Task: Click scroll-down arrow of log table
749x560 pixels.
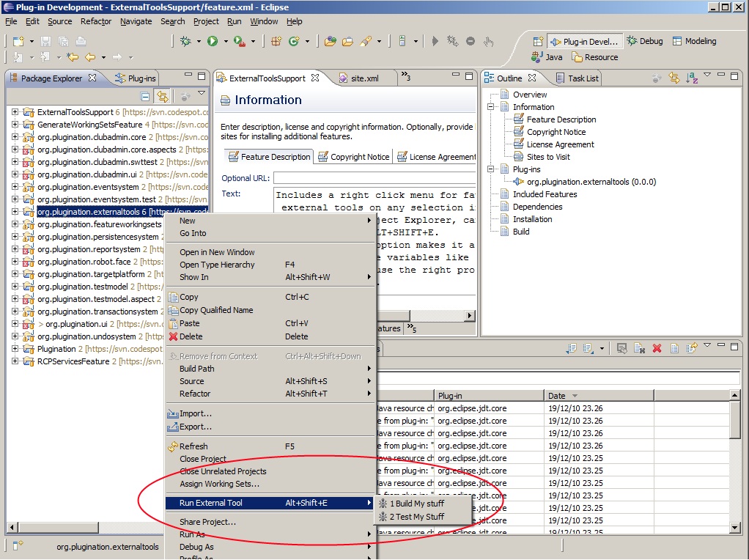Action: coord(736,528)
